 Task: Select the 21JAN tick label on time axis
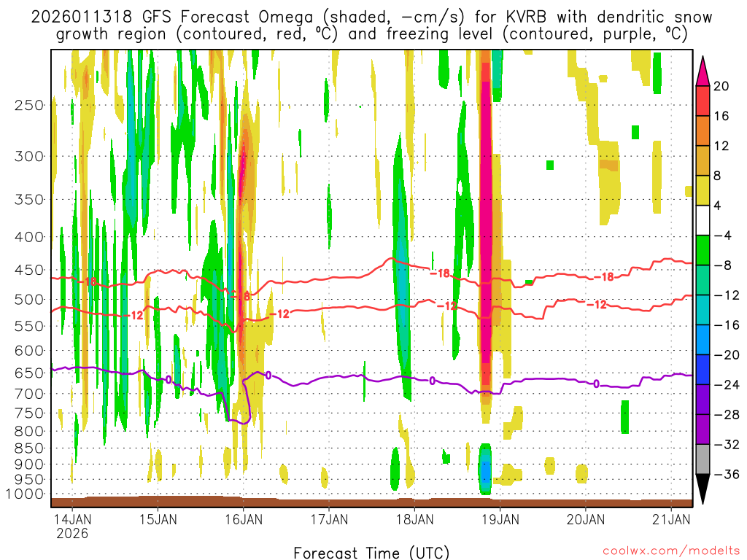(x=670, y=520)
